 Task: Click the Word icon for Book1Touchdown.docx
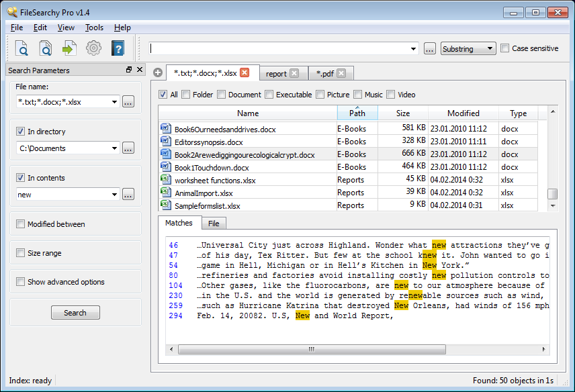(166, 166)
